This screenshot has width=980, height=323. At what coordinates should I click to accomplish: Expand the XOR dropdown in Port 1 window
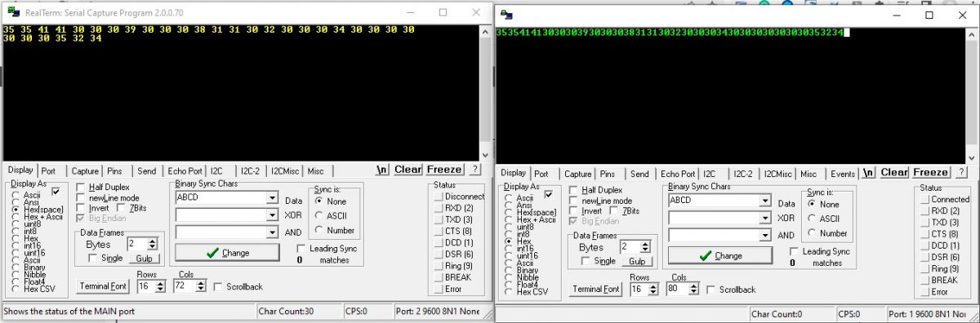pyautogui.click(x=764, y=218)
